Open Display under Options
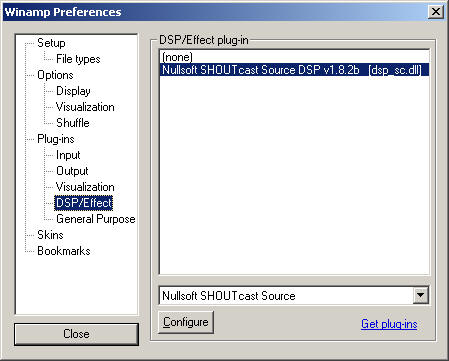Image resolution: width=449 pixels, height=361 pixels. tap(73, 91)
